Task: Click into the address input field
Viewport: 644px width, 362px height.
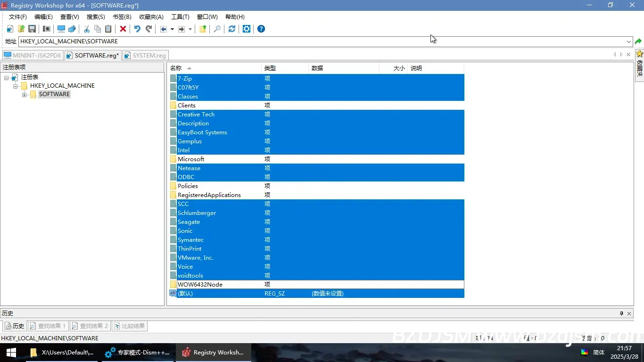Action: (322, 41)
